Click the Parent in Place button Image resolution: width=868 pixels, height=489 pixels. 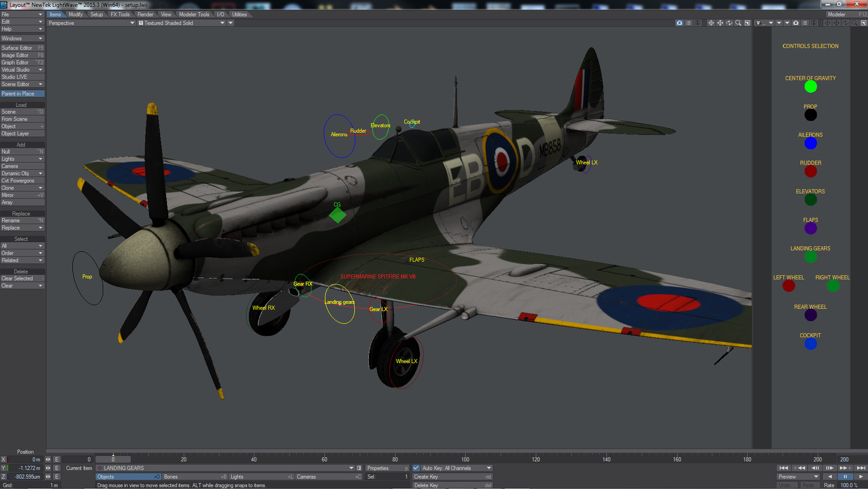coord(22,94)
